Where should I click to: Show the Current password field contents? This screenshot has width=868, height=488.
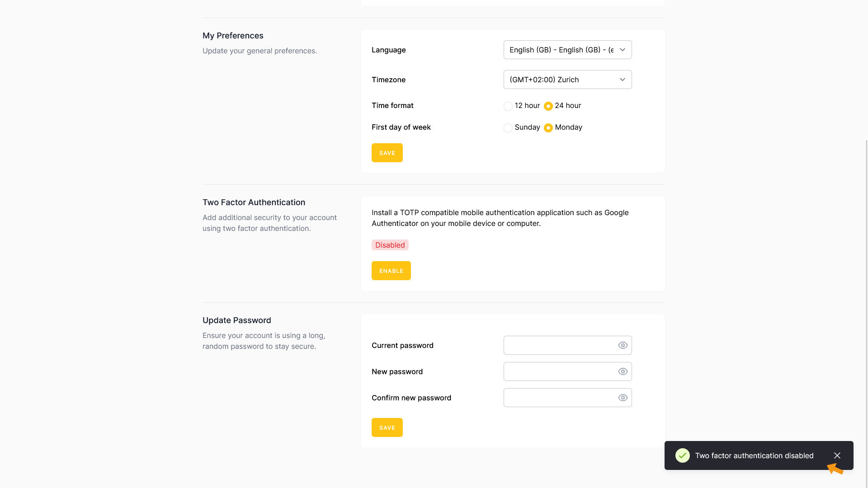(x=623, y=345)
